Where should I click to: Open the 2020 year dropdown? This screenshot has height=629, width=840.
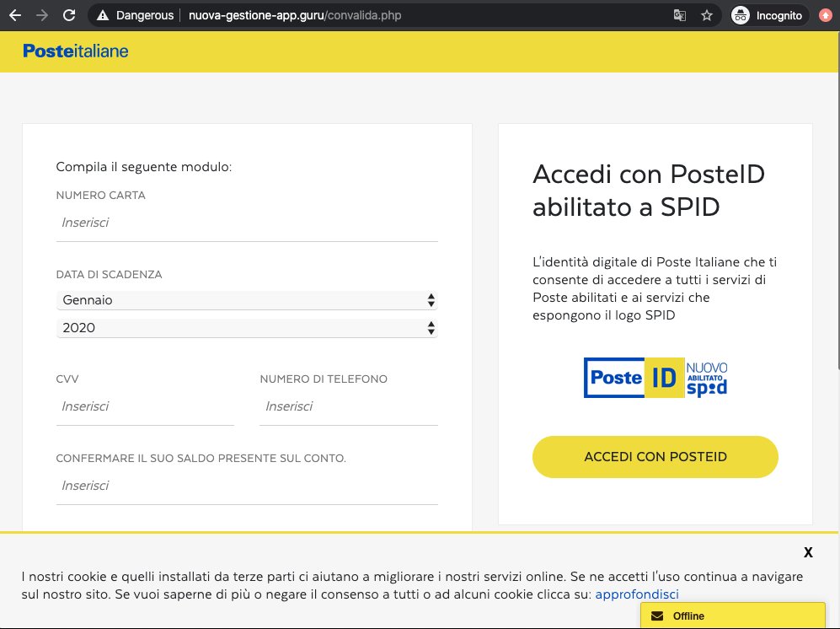(x=247, y=328)
